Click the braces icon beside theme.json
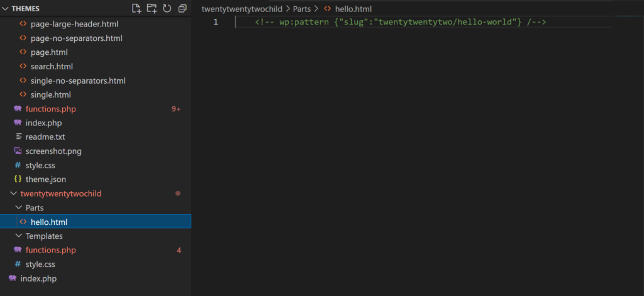This screenshot has width=644, height=296. click(x=18, y=179)
